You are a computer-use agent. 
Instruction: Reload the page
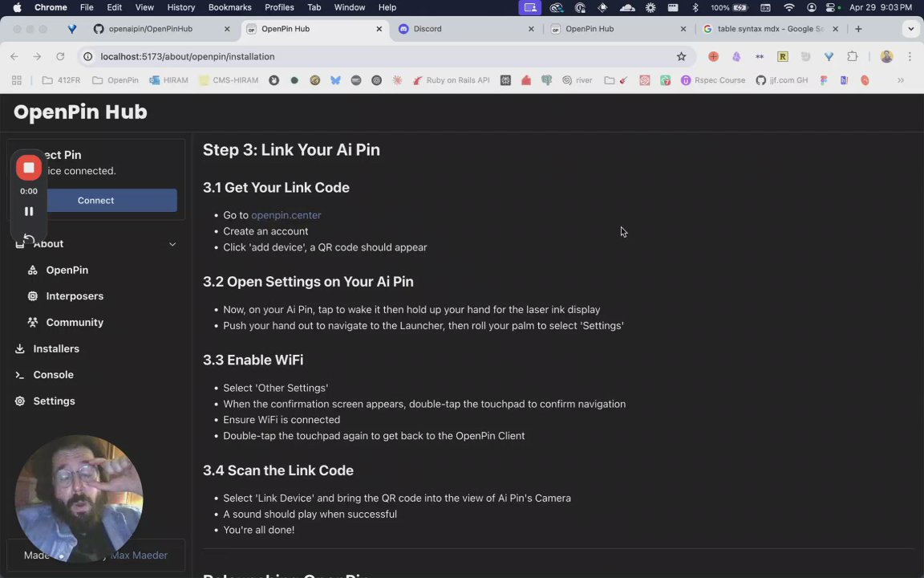point(60,57)
